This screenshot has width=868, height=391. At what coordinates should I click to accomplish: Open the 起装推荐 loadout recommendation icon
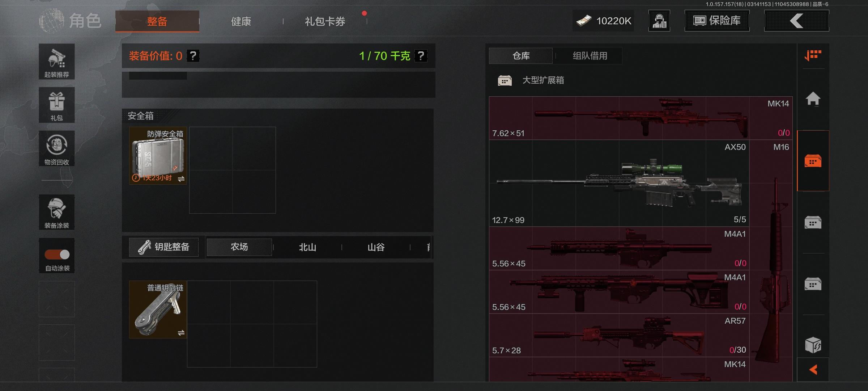(x=57, y=62)
